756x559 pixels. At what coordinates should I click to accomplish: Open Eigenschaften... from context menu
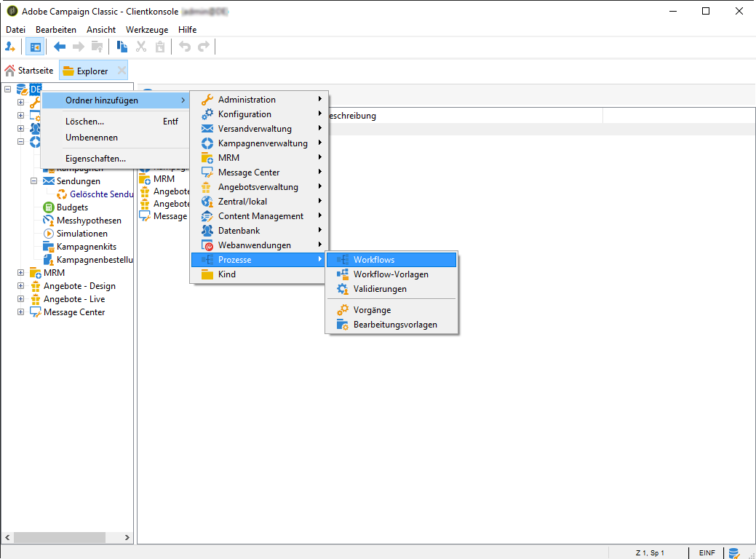point(115,158)
